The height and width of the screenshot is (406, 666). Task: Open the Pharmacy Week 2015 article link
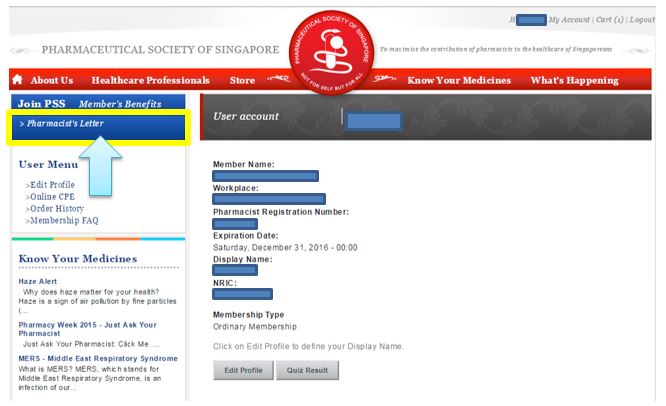coord(87,329)
